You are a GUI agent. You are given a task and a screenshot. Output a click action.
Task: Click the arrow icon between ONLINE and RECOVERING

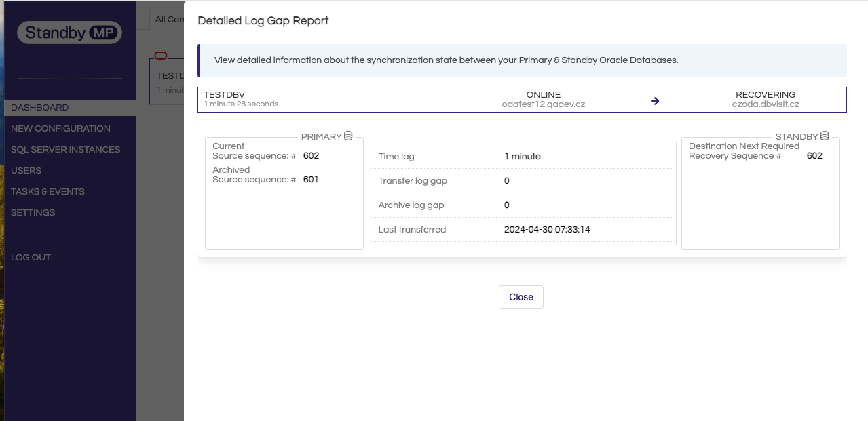click(655, 101)
